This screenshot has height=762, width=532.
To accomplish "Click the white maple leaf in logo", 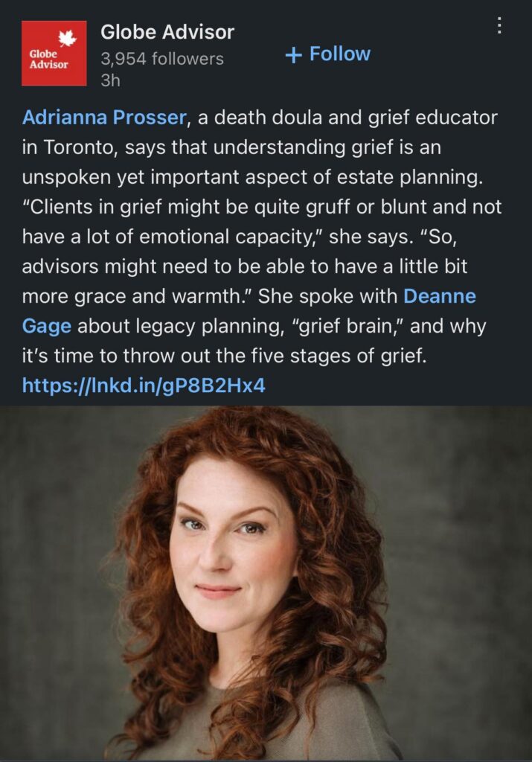I will (67, 38).
